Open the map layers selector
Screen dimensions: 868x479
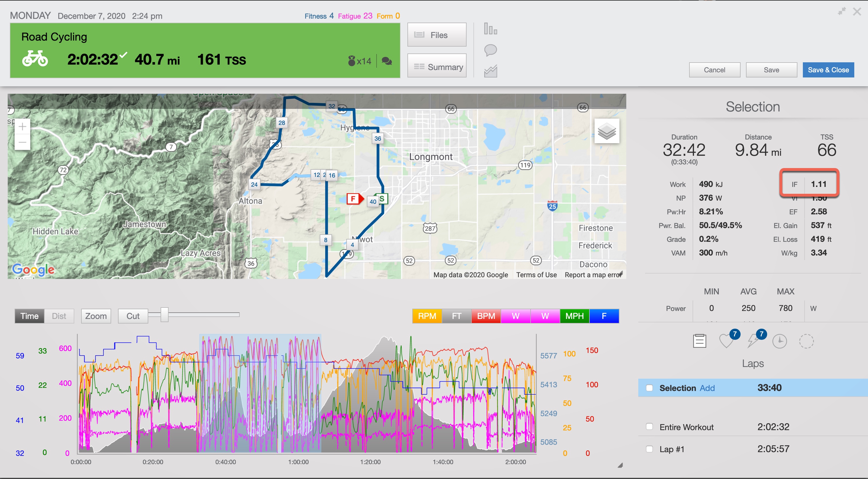coord(607,131)
